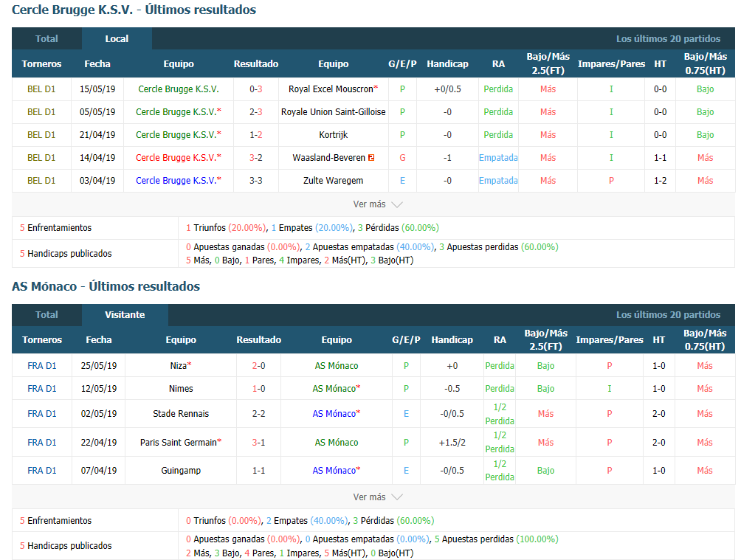Click Impares/Pares column header in AS Mónaco table

(610, 340)
